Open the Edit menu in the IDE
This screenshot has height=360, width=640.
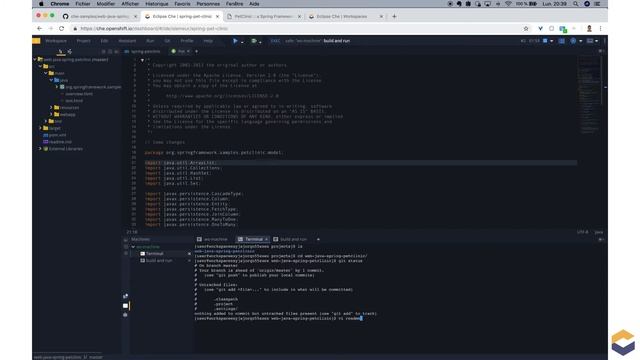104,41
